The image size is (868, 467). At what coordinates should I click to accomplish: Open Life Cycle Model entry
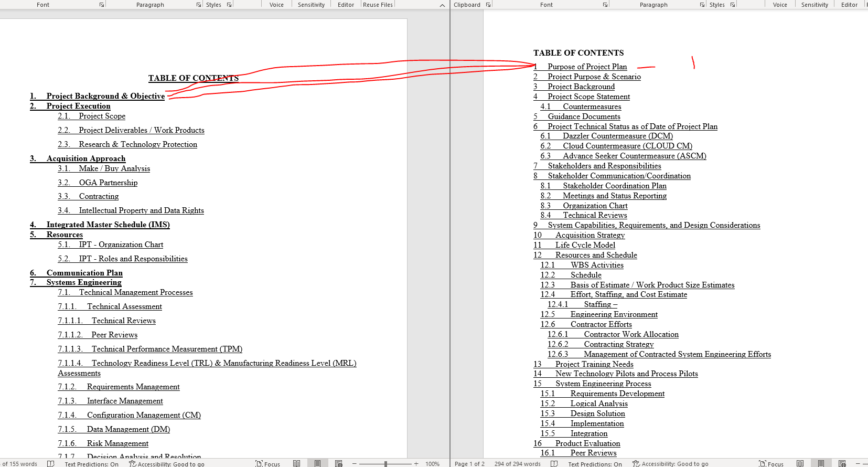coord(574,245)
